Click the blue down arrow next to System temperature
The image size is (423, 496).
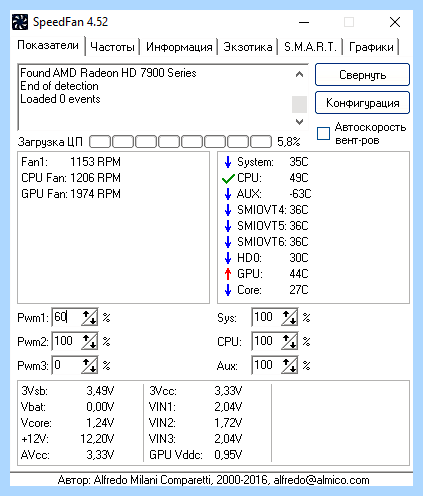228,162
